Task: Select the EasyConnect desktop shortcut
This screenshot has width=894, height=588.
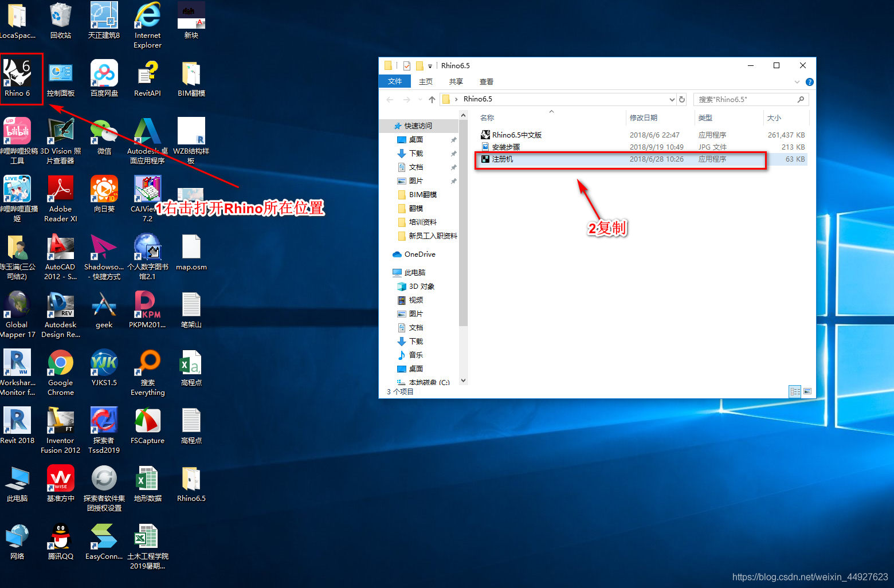Action: click(x=104, y=542)
